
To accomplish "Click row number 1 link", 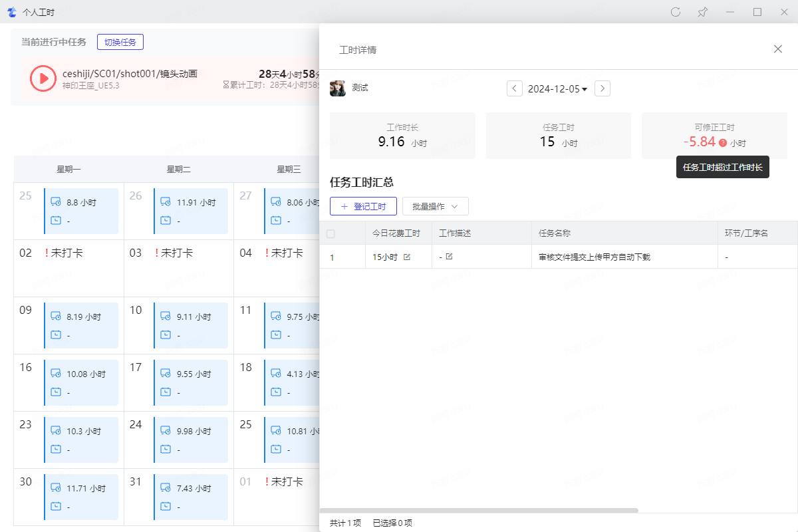I will pos(332,257).
